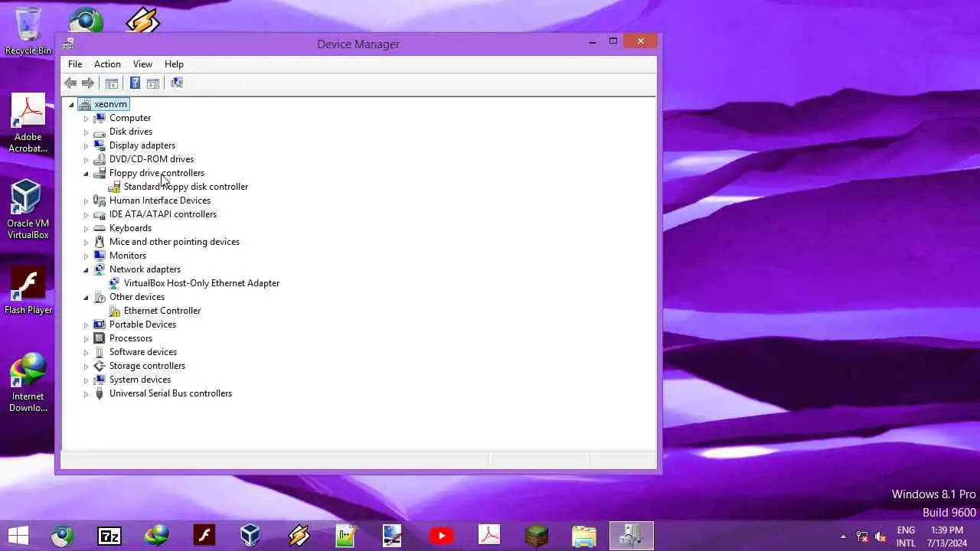Collapse the Network adapters category

(x=86, y=270)
